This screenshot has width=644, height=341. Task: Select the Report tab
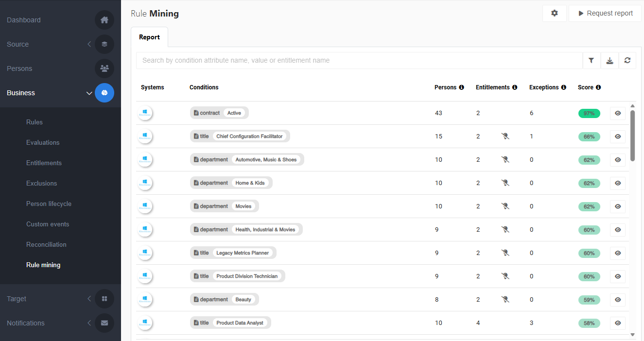(149, 37)
